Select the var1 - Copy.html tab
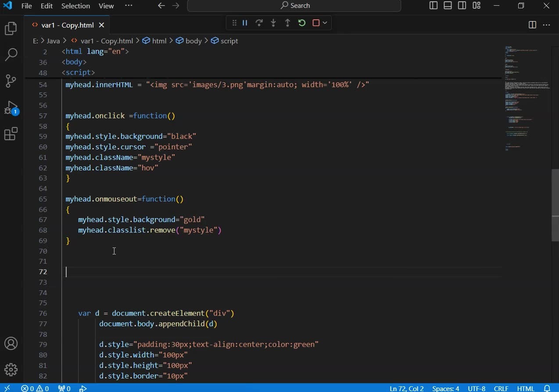 tap(67, 25)
